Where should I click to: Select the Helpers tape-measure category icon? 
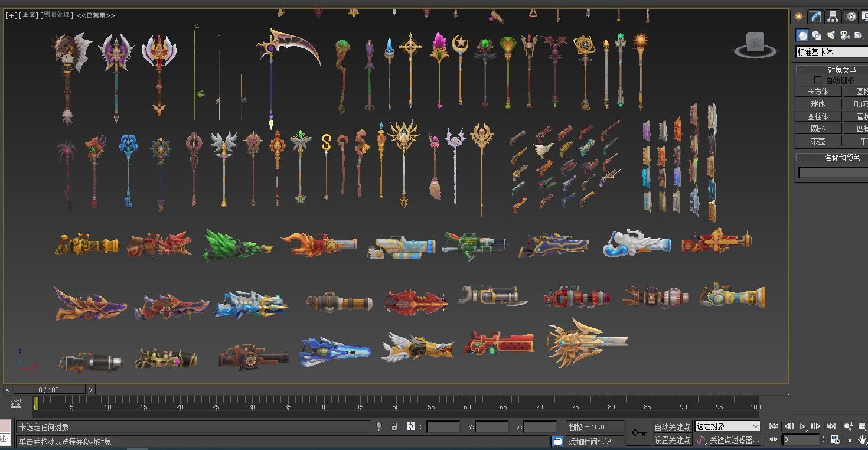click(x=859, y=35)
